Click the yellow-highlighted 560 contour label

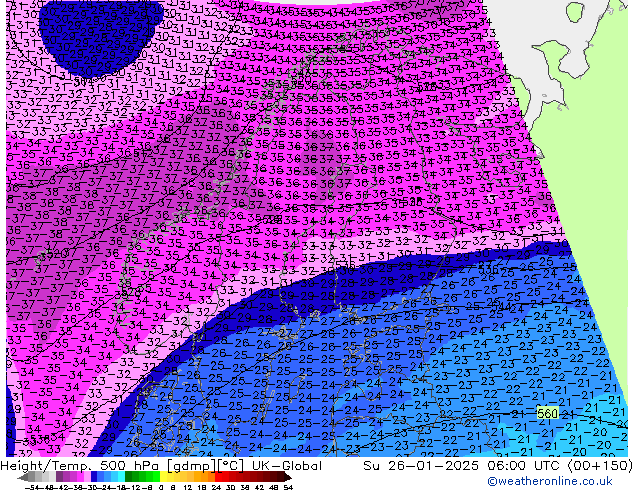click(x=547, y=413)
